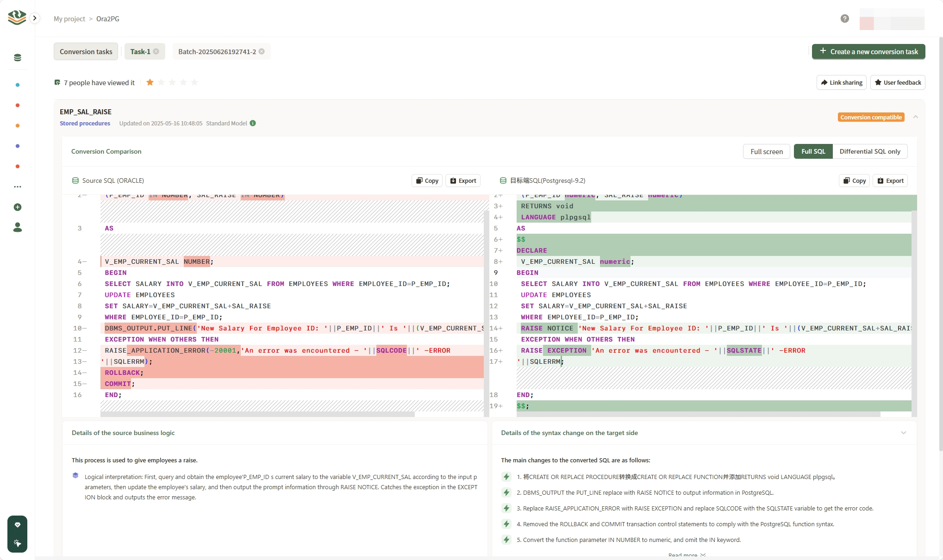The width and height of the screenshot is (943, 560).
Task: Click the DBMS_OUTPUT.PUT_LINE source line
Action: tap(292, 328)
